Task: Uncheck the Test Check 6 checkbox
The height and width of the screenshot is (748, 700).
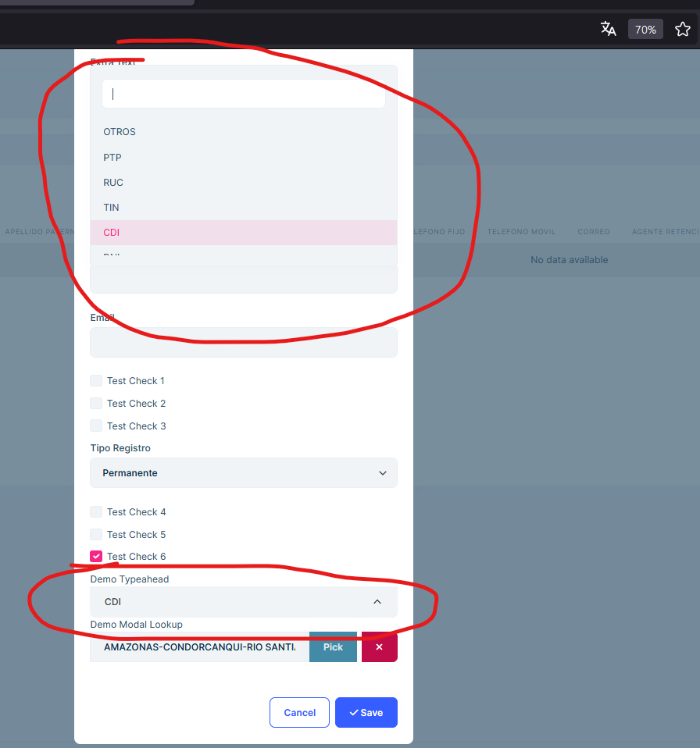Action: [96, 557]
